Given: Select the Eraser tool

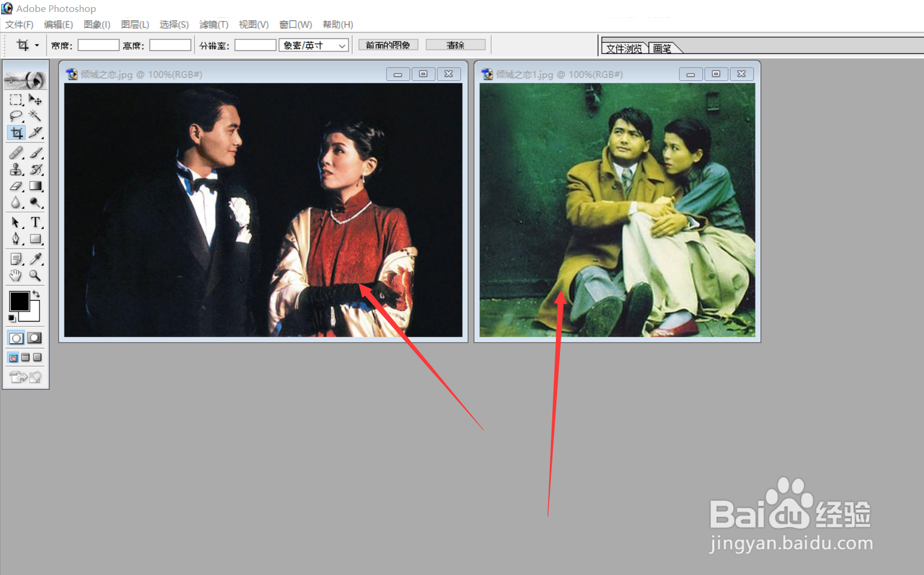Looking at the screenshot, I should [16, 186].
